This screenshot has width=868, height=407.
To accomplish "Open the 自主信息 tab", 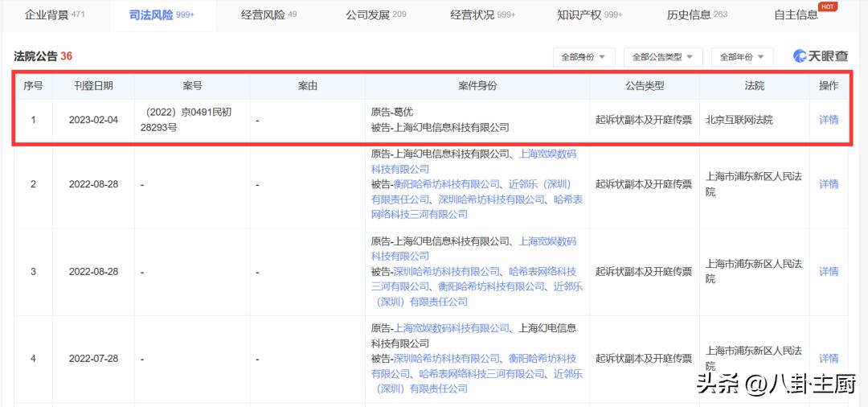I will (x=796, y=15).
